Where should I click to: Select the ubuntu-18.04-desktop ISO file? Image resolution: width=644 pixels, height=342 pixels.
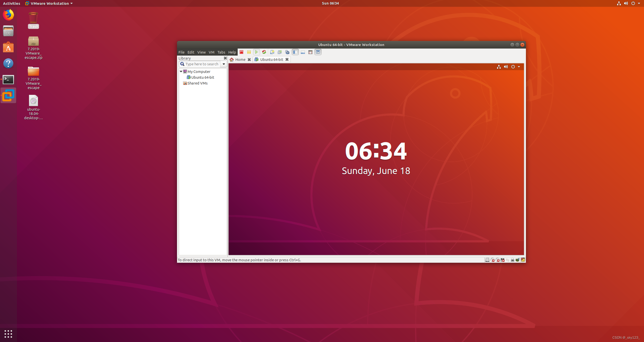click(33, 107)
